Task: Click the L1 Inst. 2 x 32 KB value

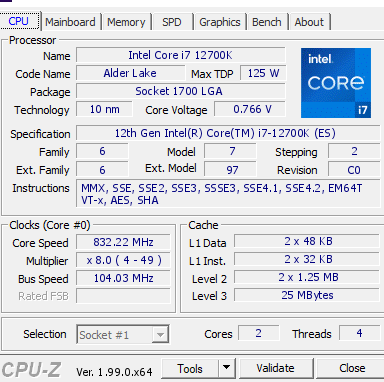Action: (307, 259)
